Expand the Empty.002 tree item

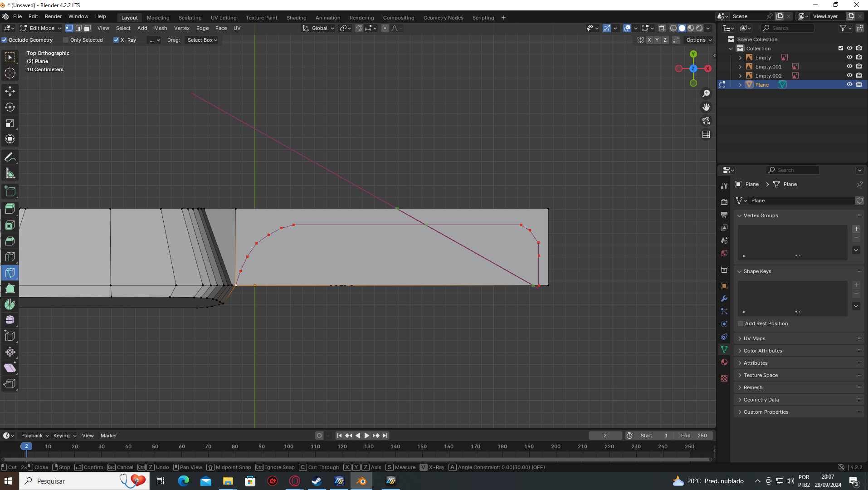(740, 76)
